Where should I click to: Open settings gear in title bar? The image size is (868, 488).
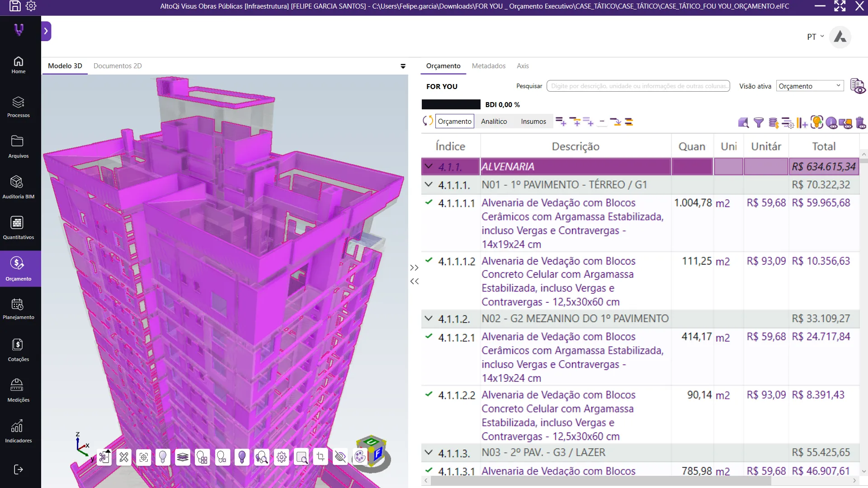click(31, 6)
